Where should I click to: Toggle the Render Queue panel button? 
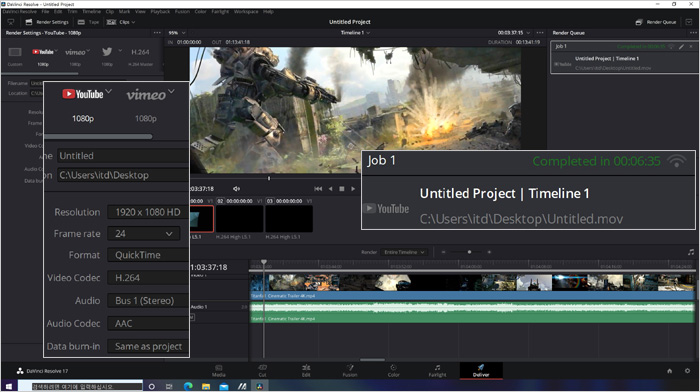(x=656, y=22)
